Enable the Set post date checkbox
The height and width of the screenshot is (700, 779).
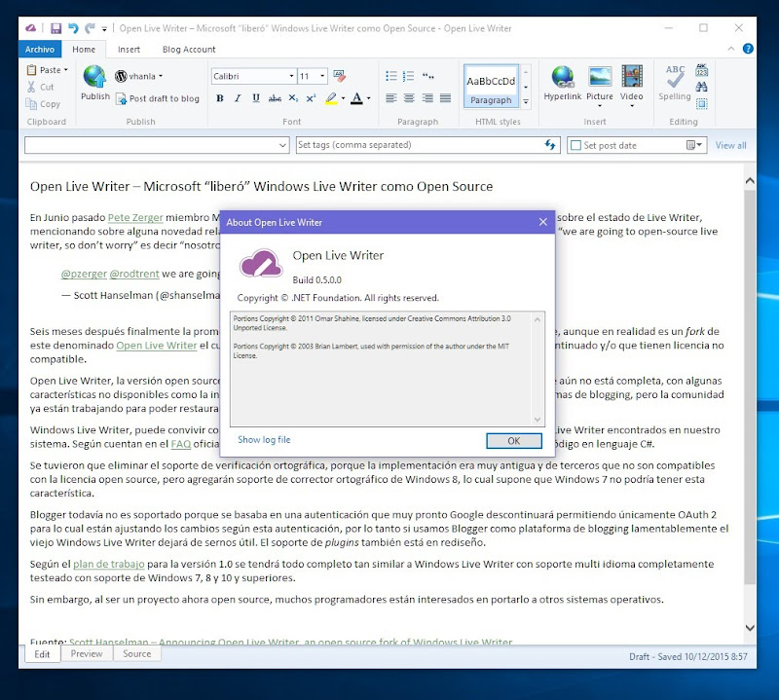[x=575, y=145]
